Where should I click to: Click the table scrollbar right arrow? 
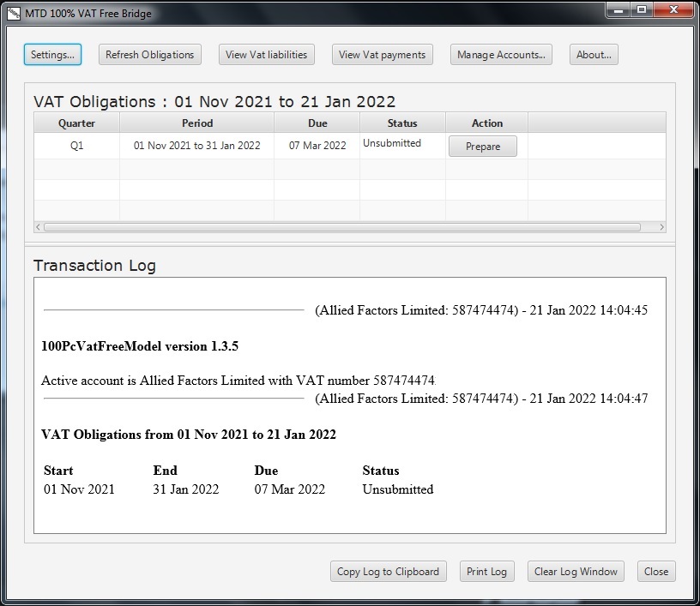(x=661, y=227)
